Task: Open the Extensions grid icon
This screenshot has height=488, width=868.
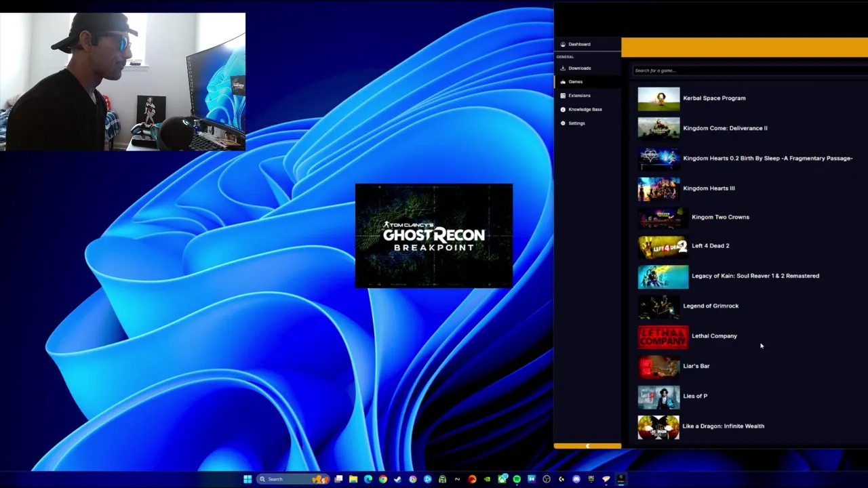Action: pos(563,96)
